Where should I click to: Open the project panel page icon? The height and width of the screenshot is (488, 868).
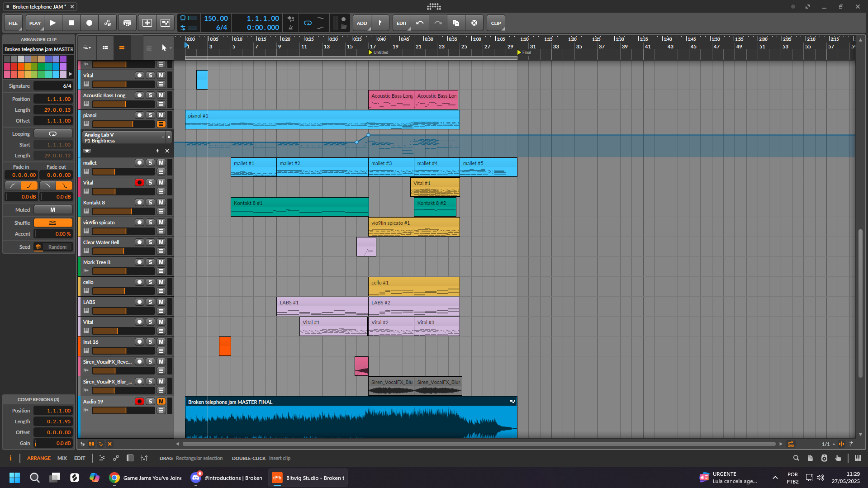coord(810,458)
